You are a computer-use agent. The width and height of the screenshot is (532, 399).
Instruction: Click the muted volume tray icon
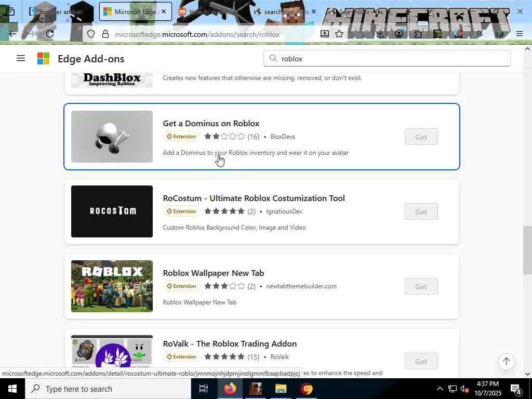[x=465, y=389]
